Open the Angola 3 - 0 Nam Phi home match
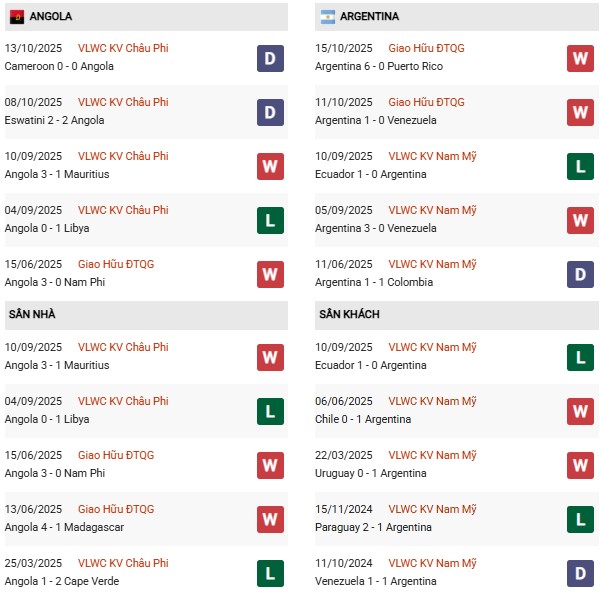 point(55,473)
